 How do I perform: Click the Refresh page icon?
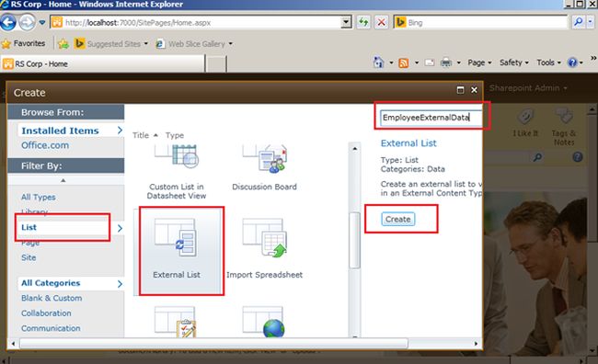point(363,22)
